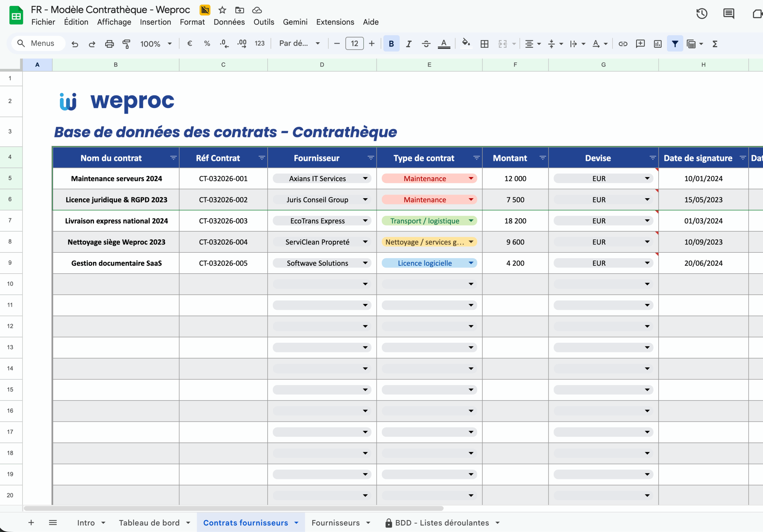Add a new sheet with the plus icon
763x532 pixels.
click(31, 522)
